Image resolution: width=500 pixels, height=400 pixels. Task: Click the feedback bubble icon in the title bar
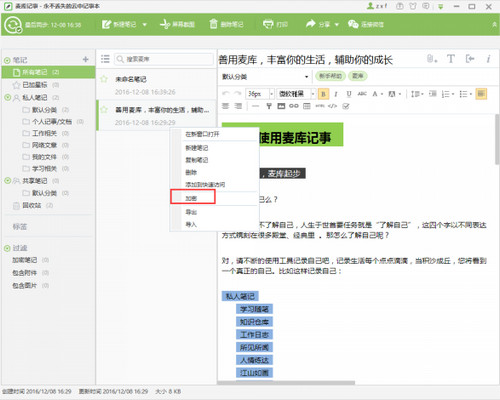(x=426, y=6)
